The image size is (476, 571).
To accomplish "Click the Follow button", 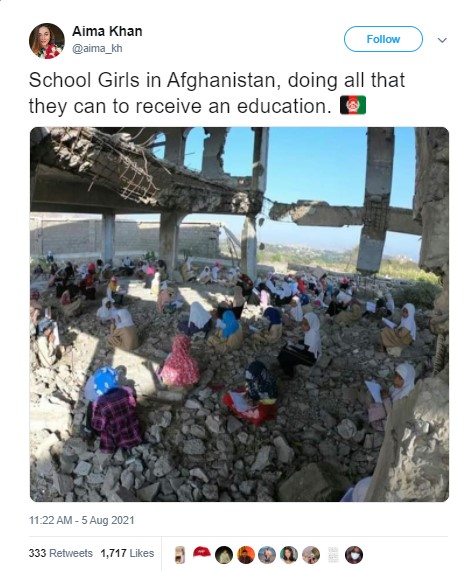I will tap(383, 39).
